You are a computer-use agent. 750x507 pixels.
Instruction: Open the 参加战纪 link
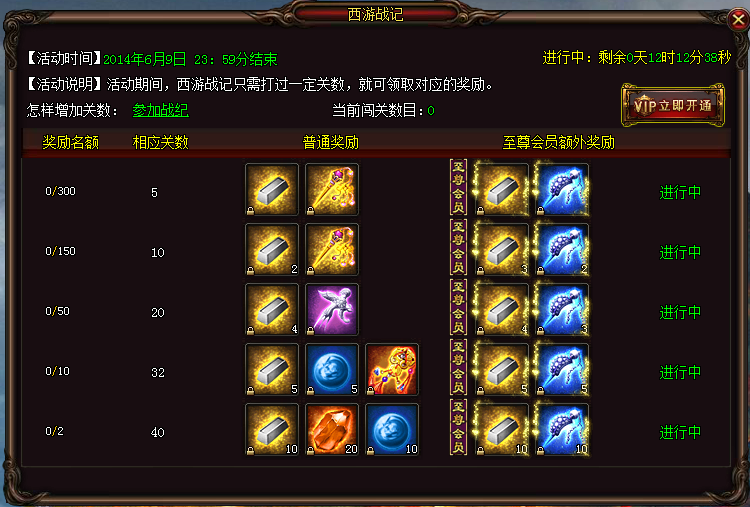pos(160,110)
